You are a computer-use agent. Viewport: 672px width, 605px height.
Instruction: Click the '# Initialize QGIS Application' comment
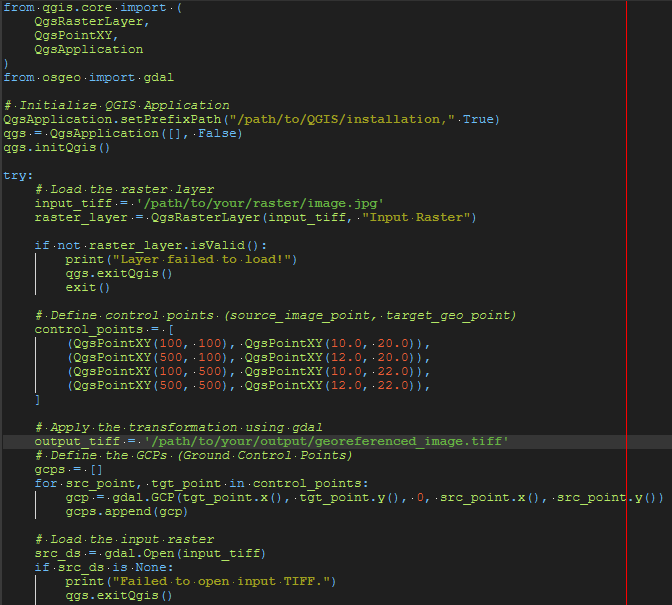point(116,105)
